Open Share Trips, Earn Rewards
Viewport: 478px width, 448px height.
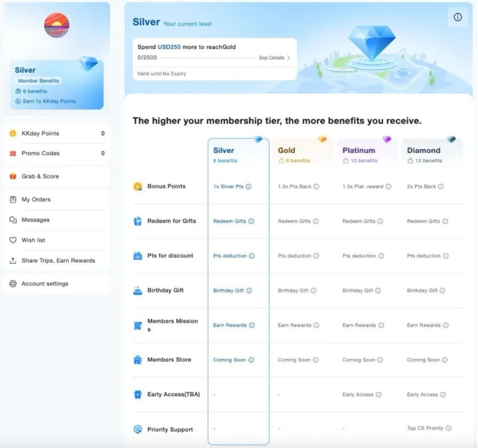[56, 260]
